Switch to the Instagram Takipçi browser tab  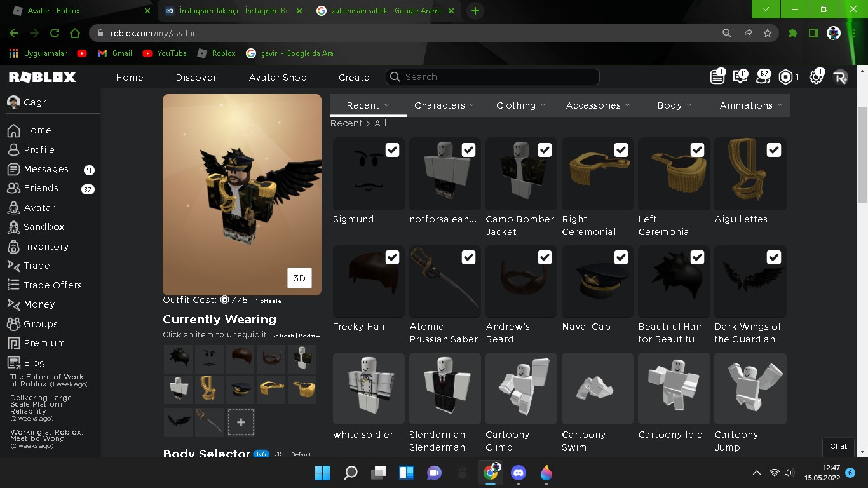233,11
